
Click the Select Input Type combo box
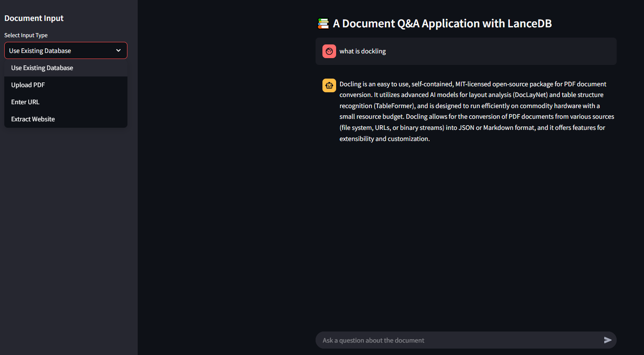[x=60, y=50]
